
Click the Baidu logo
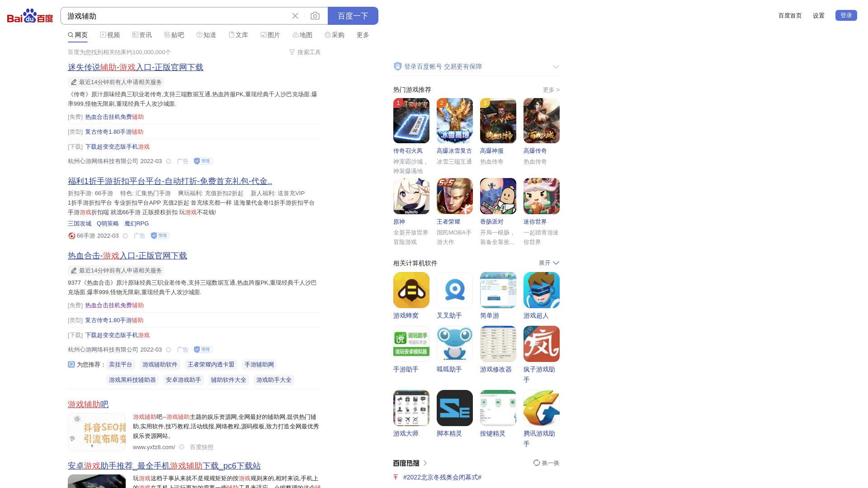30,16
